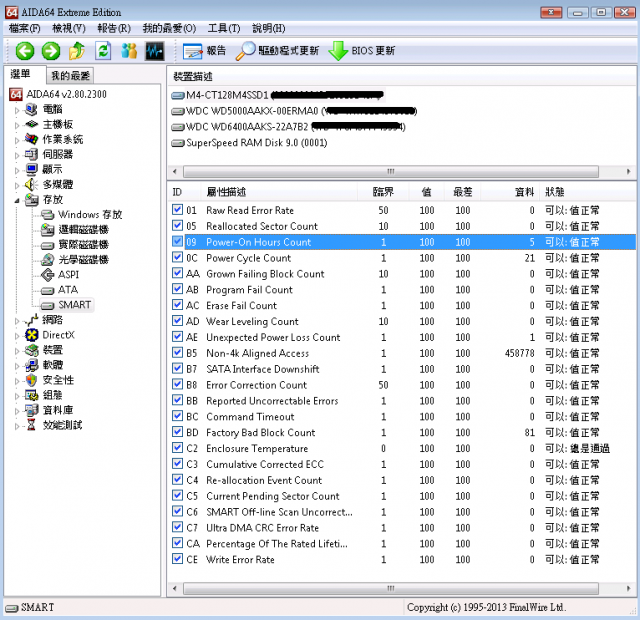Expand the DirectX tree node
640x620 pixels.
[x=17, y=336]
